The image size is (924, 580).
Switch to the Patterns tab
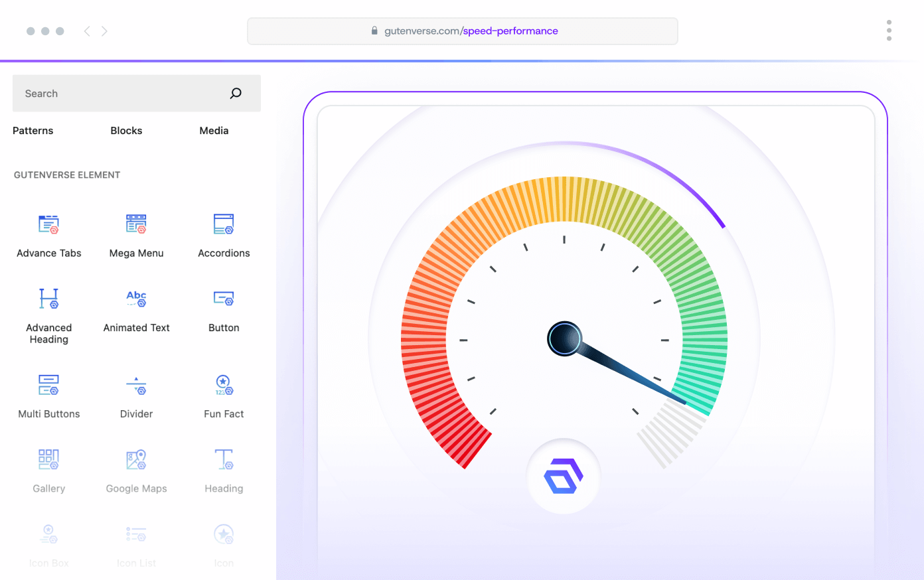tap(33, 131)
